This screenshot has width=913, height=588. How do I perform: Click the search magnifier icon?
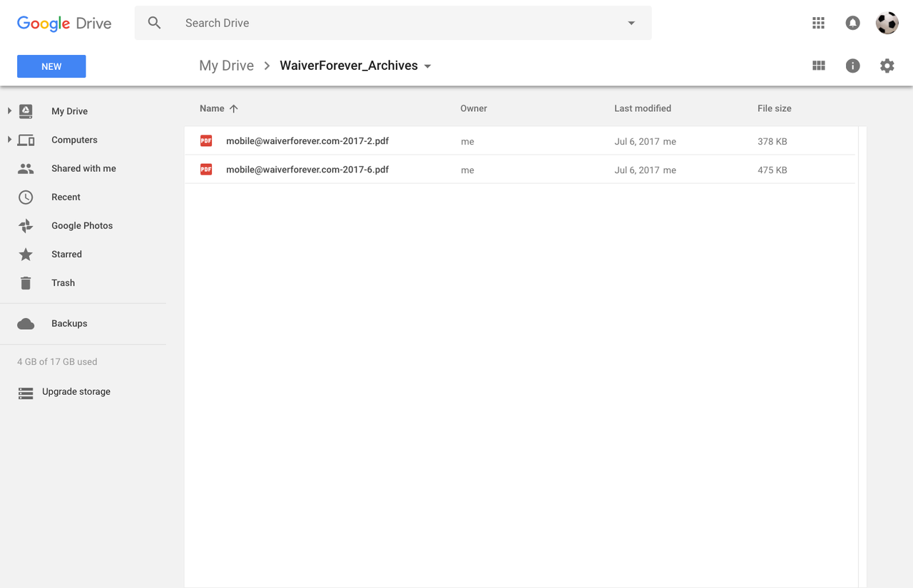tap(154, 23)
